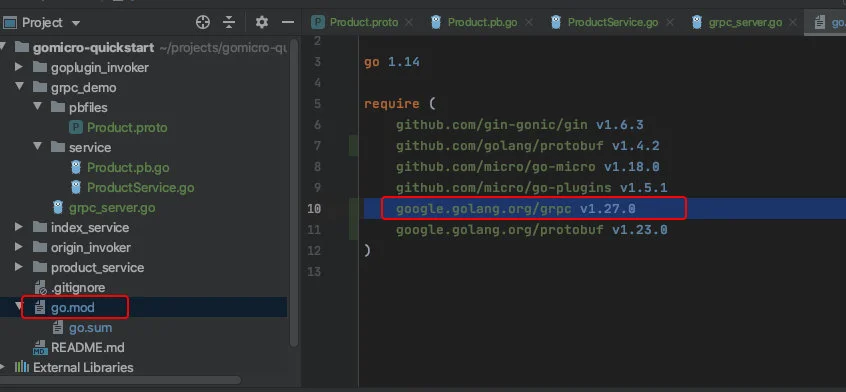Hide the Project panel with minus icon
Screen dimensions: 846x392
(288, 22)
